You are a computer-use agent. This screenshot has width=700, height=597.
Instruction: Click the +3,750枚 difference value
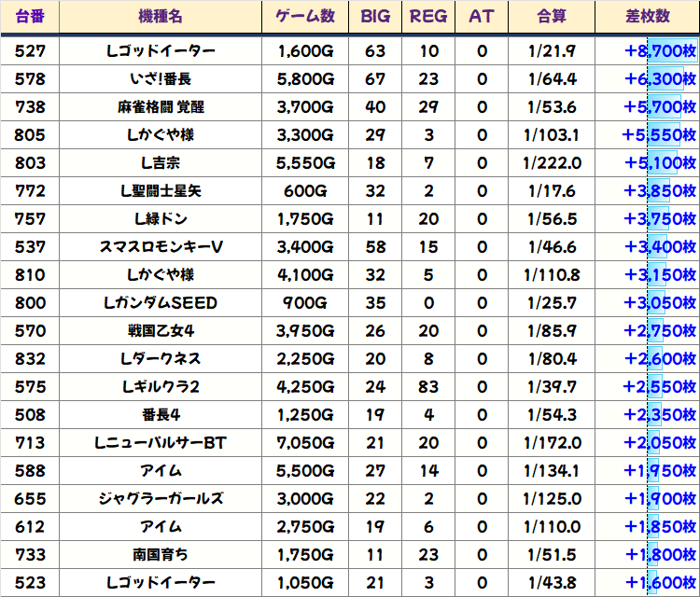[660, 219]
